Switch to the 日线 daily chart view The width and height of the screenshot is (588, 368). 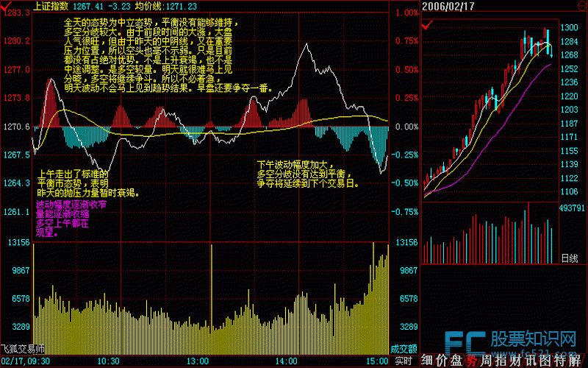point(570,258)
